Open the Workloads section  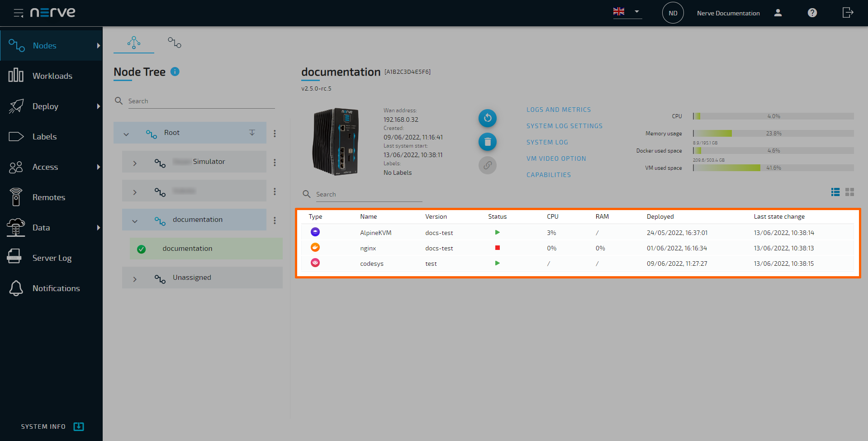point(16,76)
